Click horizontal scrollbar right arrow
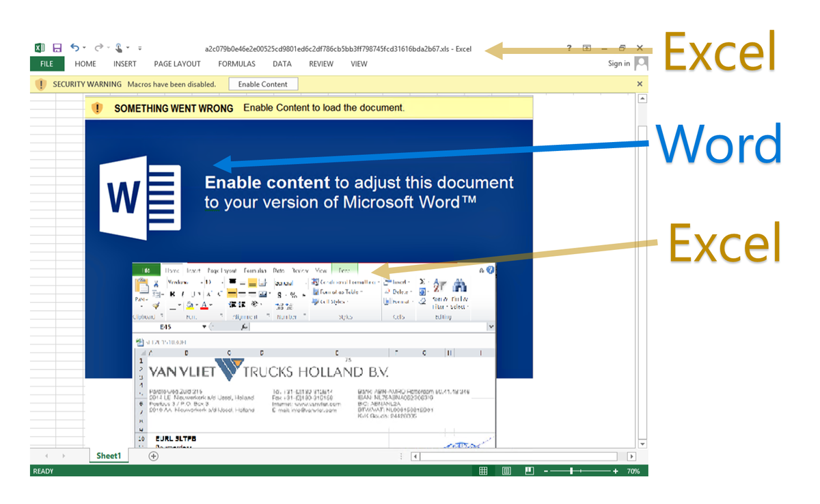The height and width of the screenshot is (504, 820). point(631,456)
